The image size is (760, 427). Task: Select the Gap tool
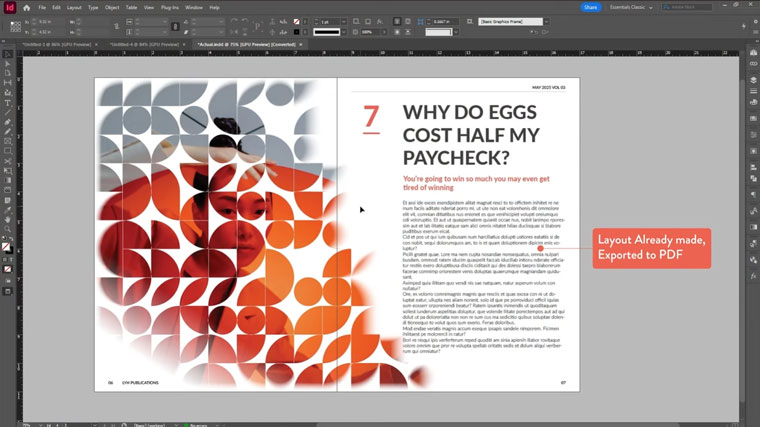(8, 83)
